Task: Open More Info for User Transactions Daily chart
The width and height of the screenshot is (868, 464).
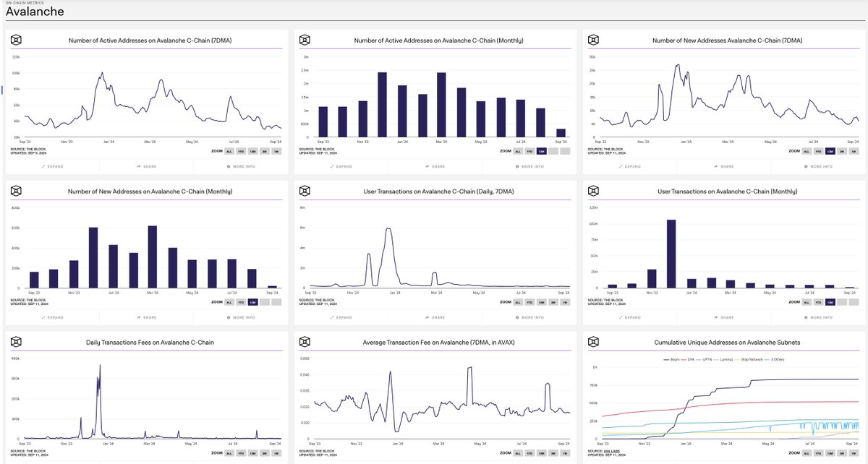Action: [528, 317]
